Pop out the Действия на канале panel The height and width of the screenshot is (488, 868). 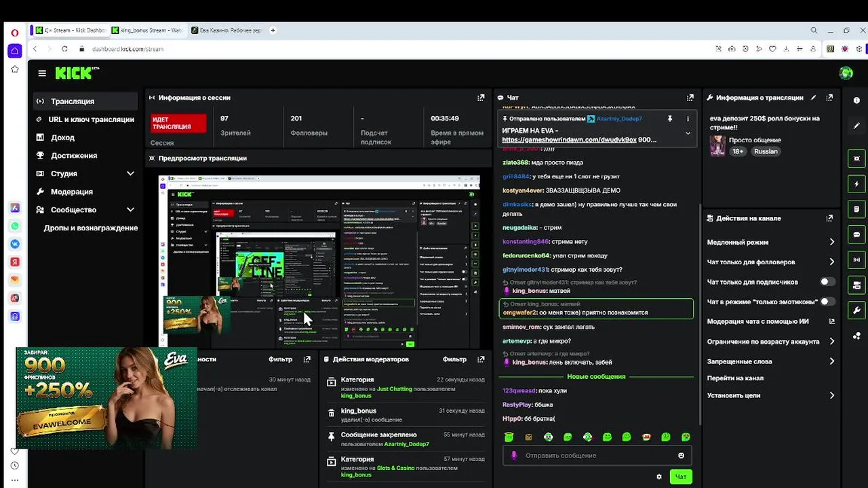pyautogui.click(x=829, y=218)
